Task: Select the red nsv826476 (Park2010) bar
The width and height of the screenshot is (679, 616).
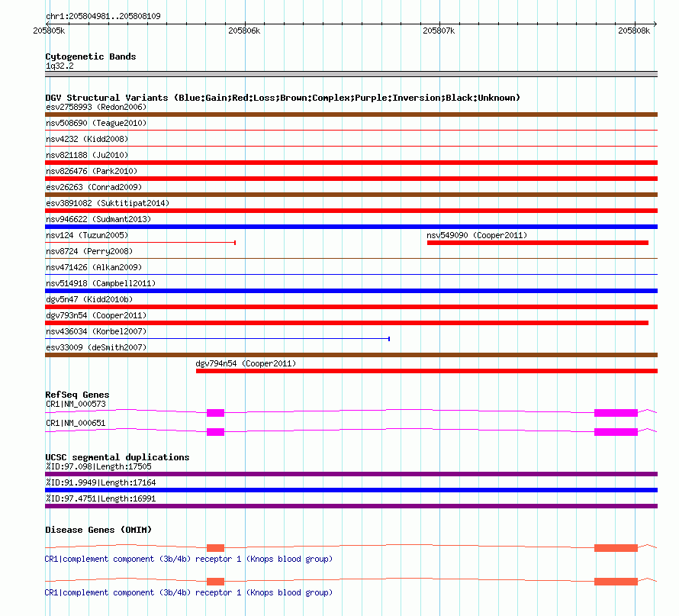Action: (351, 179)
